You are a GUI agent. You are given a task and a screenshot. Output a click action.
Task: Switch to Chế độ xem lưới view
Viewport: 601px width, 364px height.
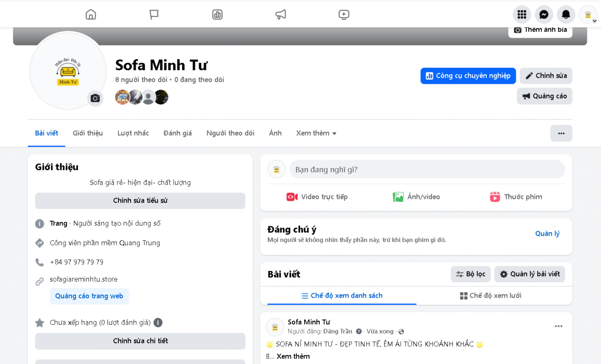[x=490, y=296]
